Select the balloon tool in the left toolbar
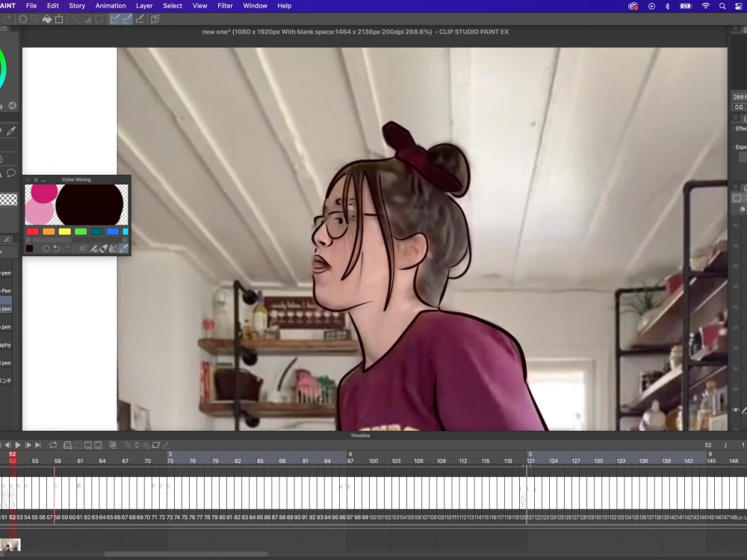Screen dimensions: 747x560 tap(11, 173)
